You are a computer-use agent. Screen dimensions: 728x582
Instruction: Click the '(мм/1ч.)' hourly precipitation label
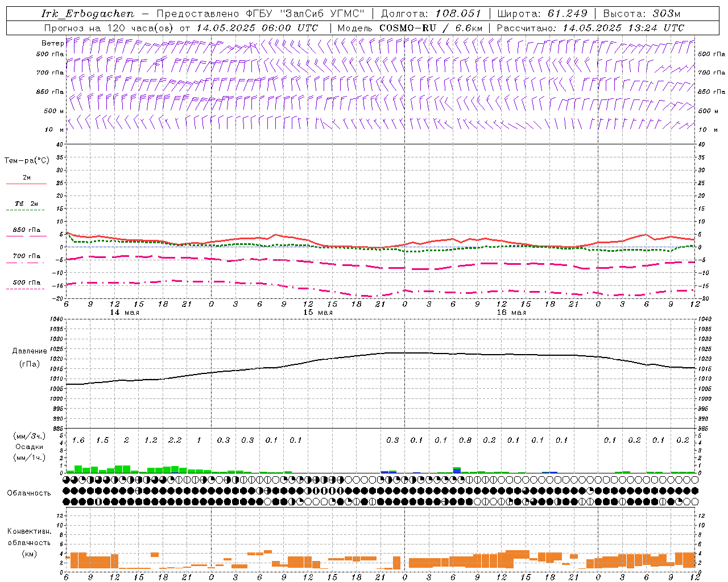pyautogui.click(x=29, y=458)
